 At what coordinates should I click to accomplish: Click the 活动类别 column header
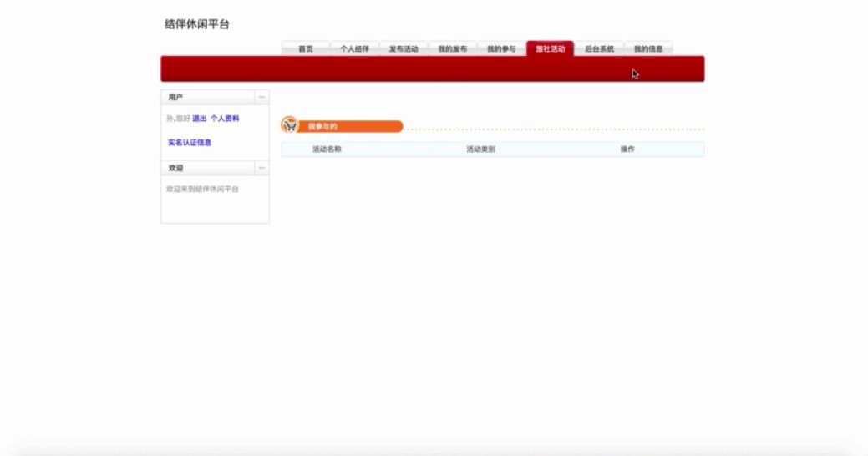(x=480, y=149)
